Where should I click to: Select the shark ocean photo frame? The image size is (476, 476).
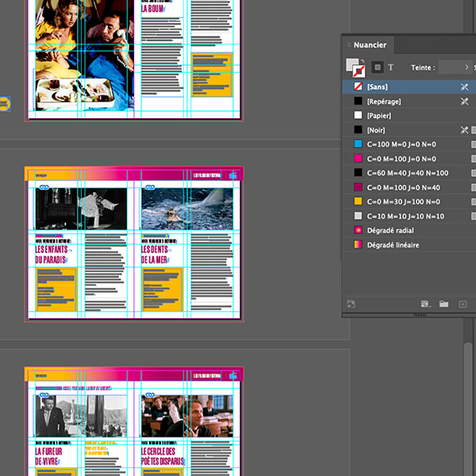[x=187, y=209]
